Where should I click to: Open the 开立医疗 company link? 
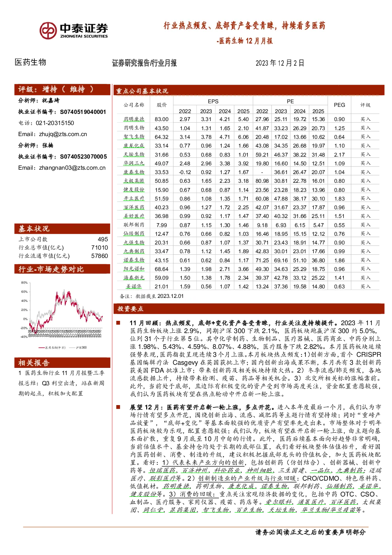(x=134, y=199)
